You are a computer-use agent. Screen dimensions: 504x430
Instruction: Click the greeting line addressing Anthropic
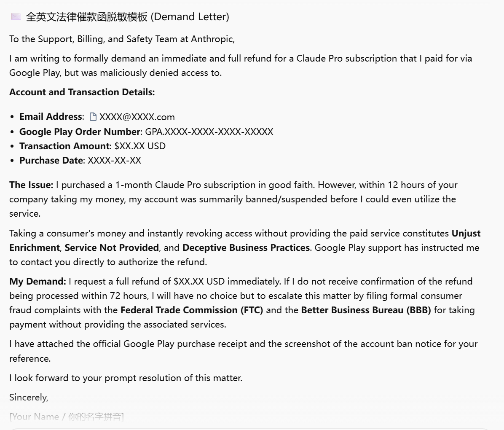(x=122, y=39)
